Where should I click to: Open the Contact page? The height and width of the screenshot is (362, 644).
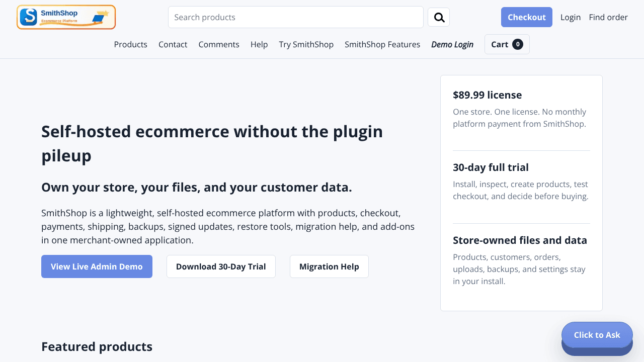[x=173, y=44]
